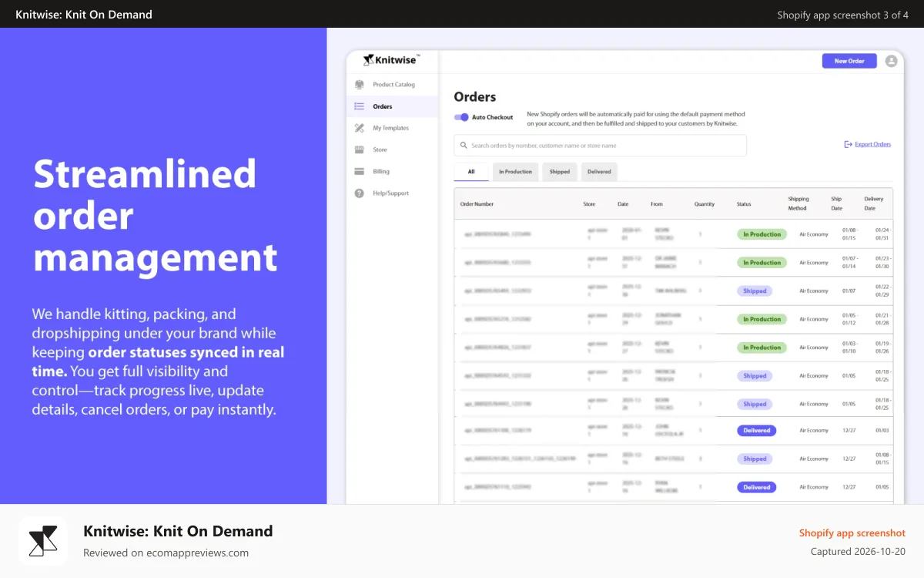This screenshot has width=924, height=578.
Task: Click Air Economy in the delivery 01/03 row
Action: pos(814,431)
